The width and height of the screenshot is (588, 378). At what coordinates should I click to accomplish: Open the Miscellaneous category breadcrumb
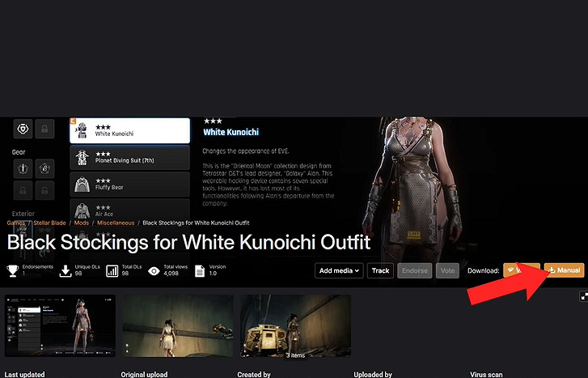coord(116,223)
